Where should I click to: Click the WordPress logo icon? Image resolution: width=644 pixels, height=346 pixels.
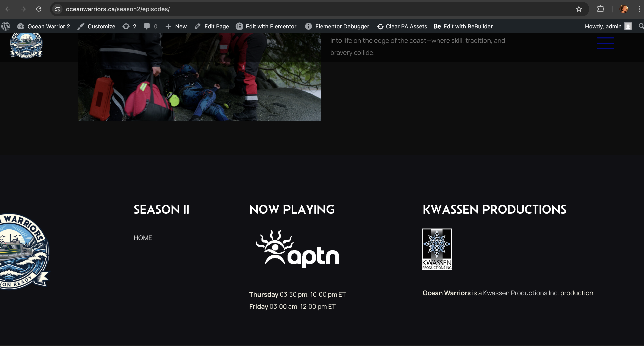(6, 26)
